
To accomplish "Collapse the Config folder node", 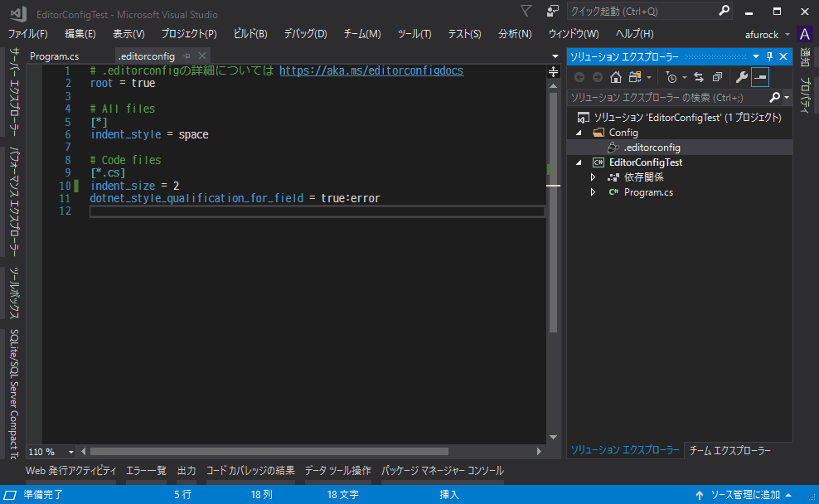I will pos(579,133).
